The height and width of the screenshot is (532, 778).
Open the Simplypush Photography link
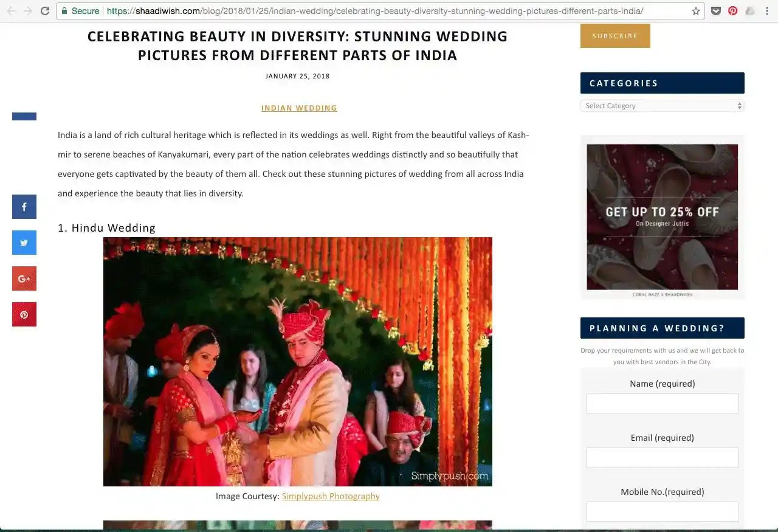[331, 496]
